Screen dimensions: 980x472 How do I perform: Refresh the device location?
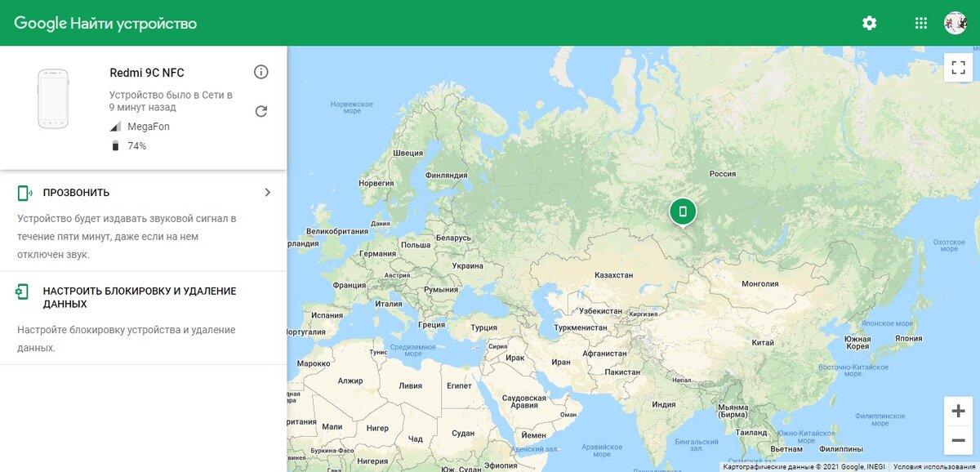click(261, 111)
